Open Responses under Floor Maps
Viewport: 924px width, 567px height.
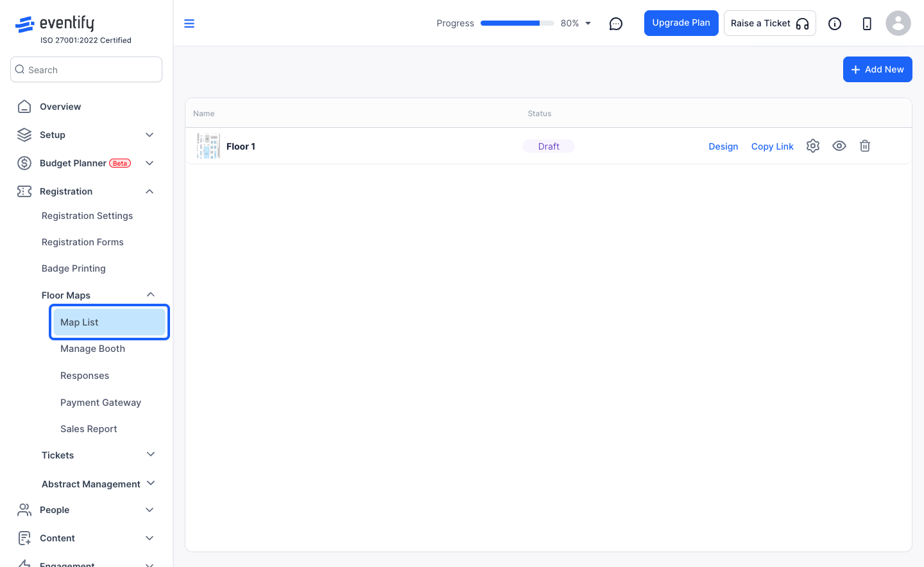coord(85,376)
